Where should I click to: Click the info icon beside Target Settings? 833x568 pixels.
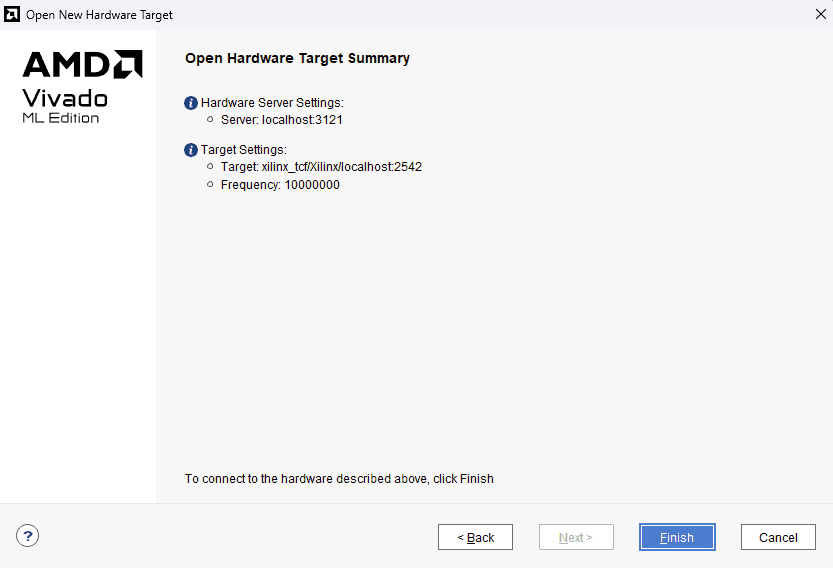click(191, 150)
